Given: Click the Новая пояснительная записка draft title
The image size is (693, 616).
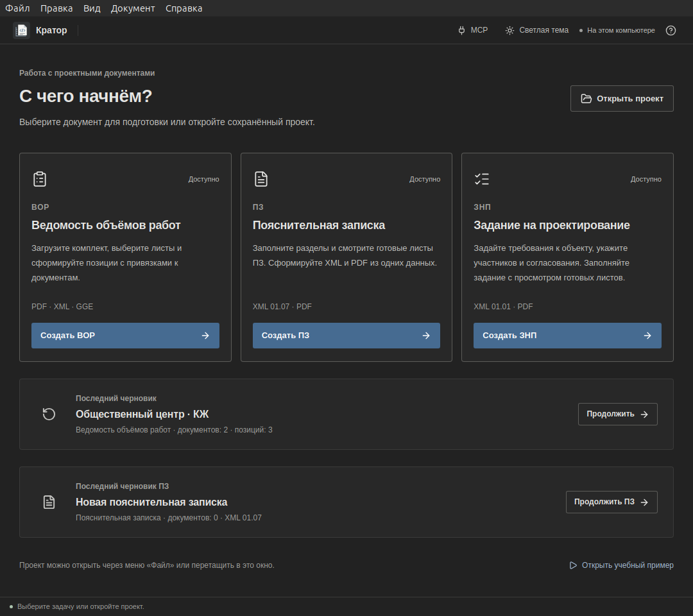Looking at the screenshot, I should [151, 502].
